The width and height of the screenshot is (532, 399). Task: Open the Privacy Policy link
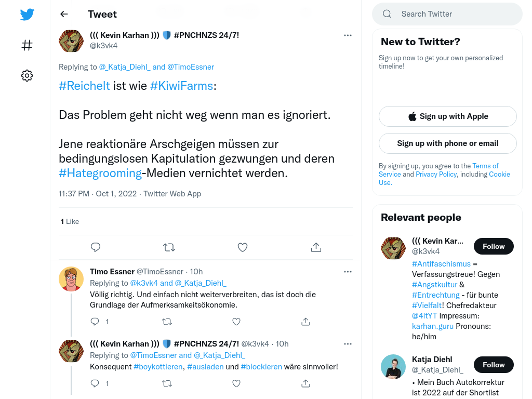[436, 174]
